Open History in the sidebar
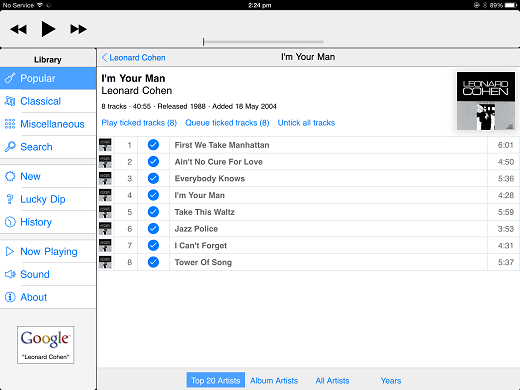 [48, 222]
